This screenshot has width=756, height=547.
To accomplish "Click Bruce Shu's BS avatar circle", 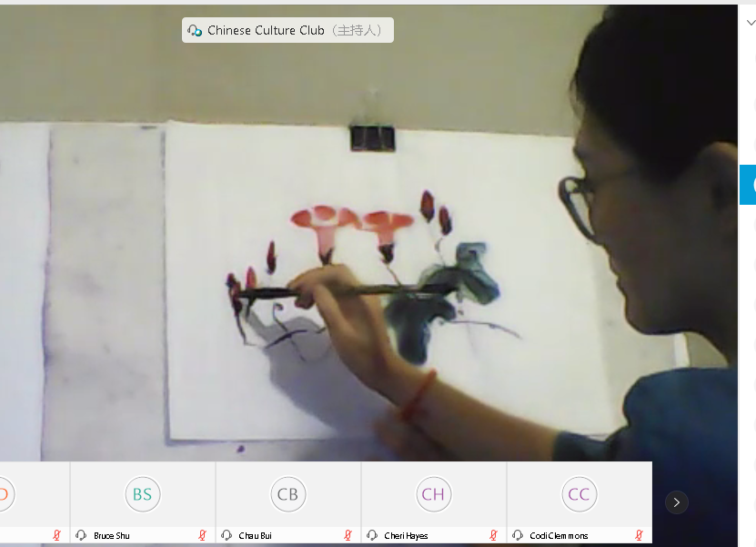I will tap(142, 494).
